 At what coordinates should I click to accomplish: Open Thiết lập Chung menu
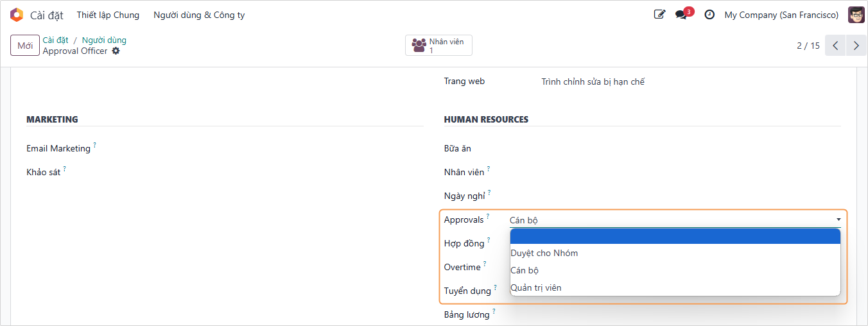pos(108,15)
